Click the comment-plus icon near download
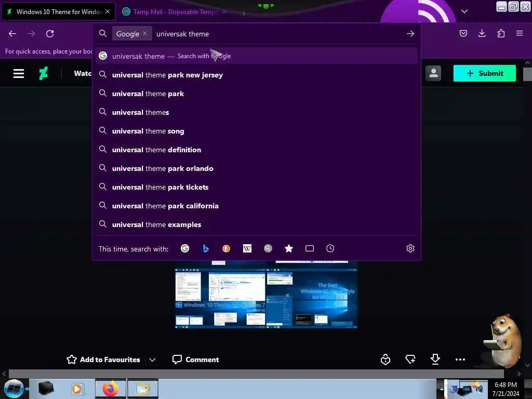 coord(410,359)
